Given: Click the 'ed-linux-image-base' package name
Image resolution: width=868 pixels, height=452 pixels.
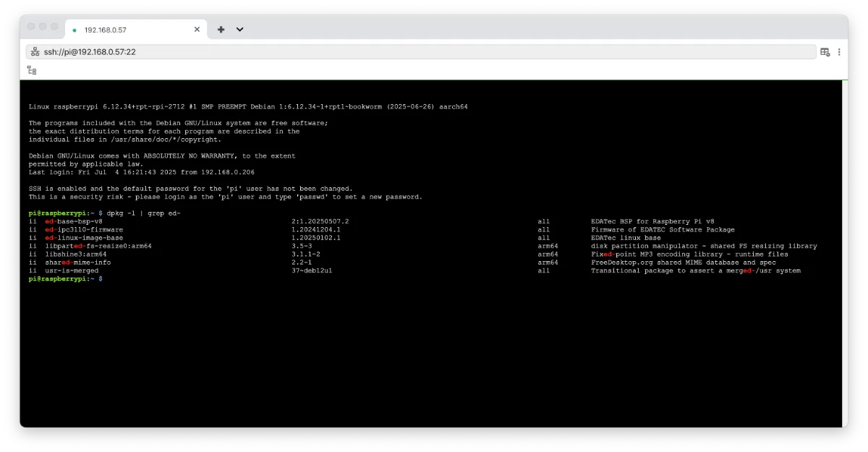Looking at the screenshot, I should [x=84, y=238].
